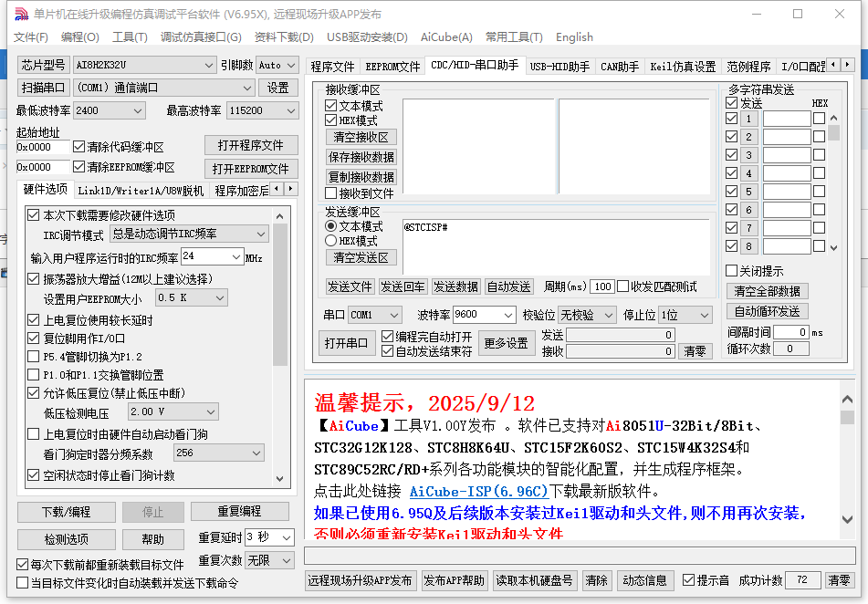Click the 周期(ms) input field
This screenshot has height=604, width=868.
[x=601, y=286]
